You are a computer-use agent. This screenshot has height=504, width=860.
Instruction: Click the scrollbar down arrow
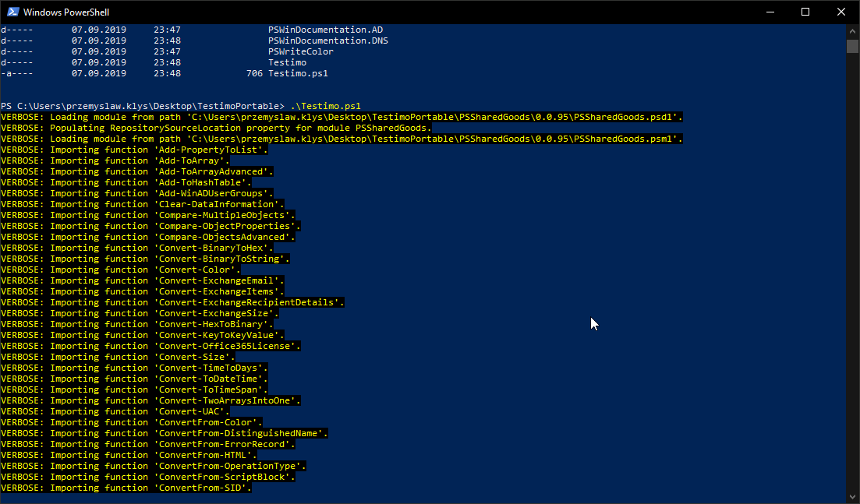852,496
